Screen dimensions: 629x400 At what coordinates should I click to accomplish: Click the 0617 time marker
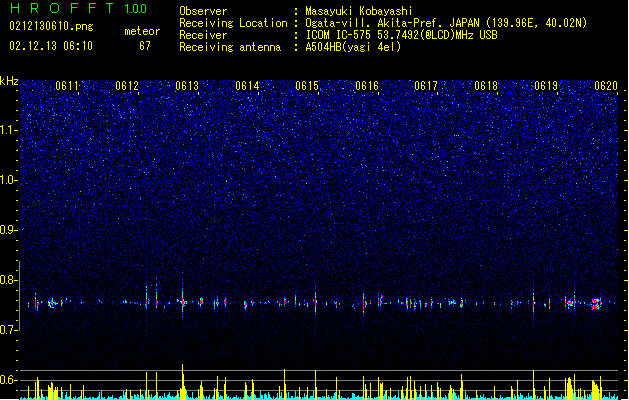[426, 86]
